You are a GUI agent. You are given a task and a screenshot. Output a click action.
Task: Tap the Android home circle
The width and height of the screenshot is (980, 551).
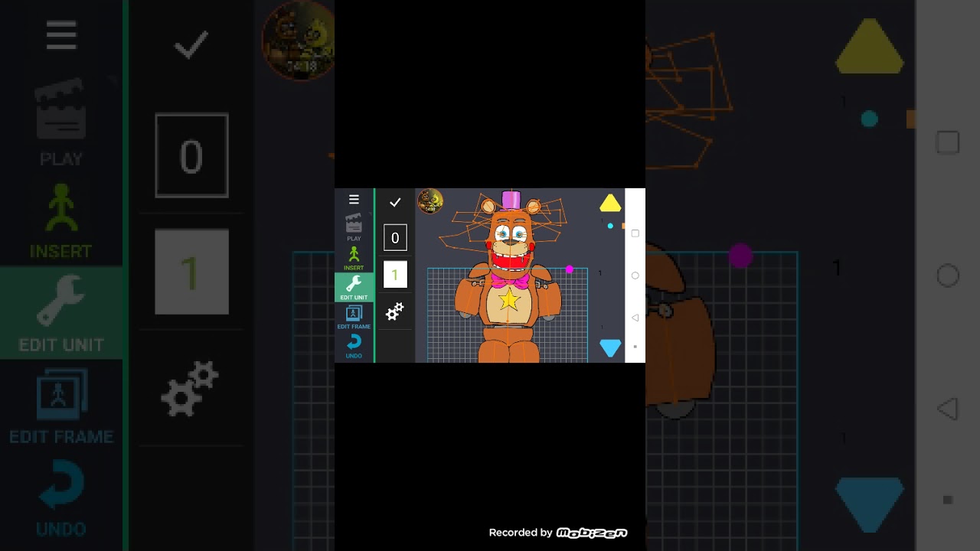point(635,275)
